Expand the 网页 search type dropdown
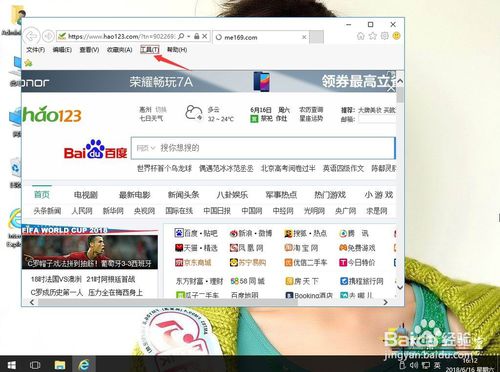The width and height of the screenshot is (500, 372). [146, 148]
